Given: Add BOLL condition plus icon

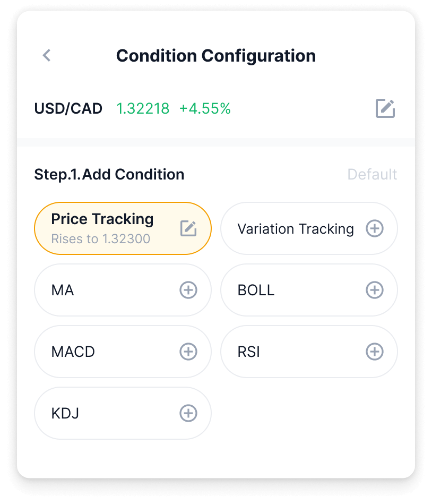Looking at the screenshot, I should click(375, 290).
